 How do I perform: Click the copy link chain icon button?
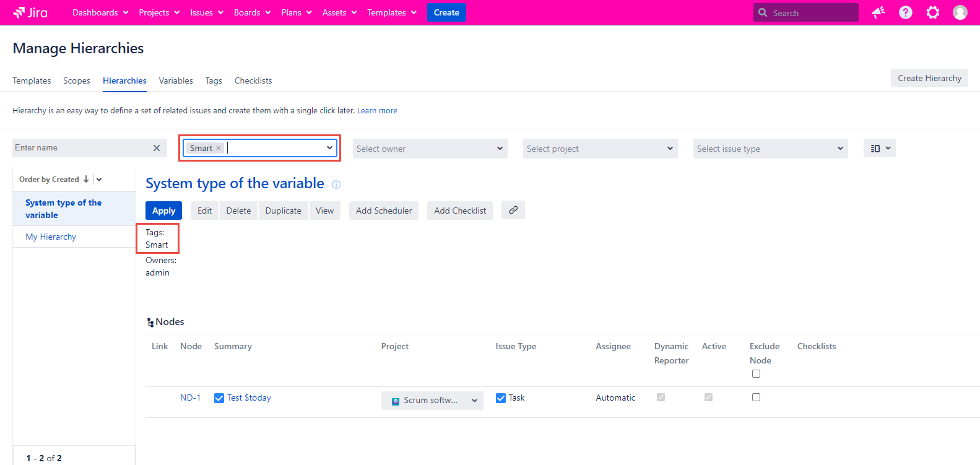tap(513, 211)
